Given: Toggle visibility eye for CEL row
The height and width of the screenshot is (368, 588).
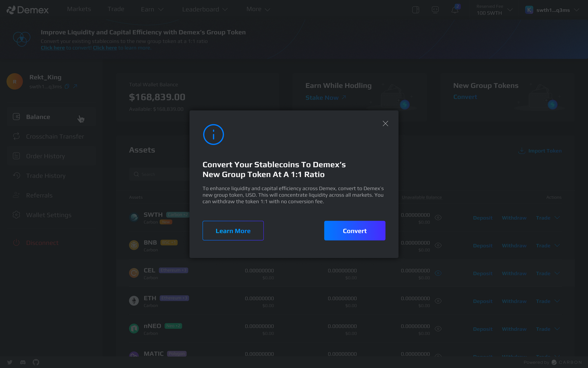Looking at the screenshot, I should [438, 273].
